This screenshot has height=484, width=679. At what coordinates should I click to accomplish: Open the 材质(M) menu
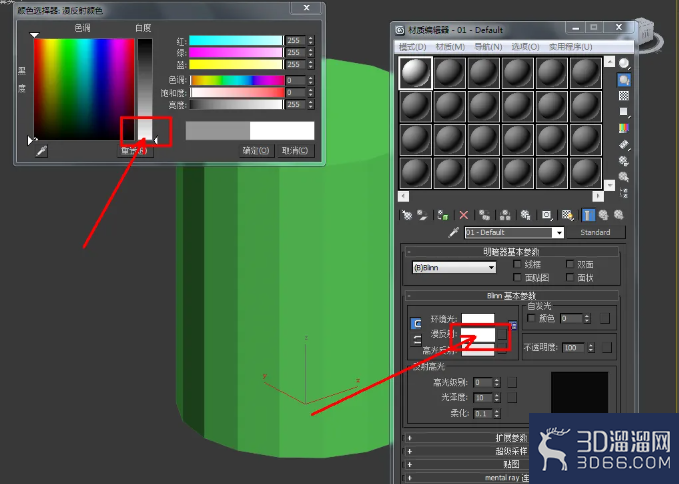pos(450,47)
